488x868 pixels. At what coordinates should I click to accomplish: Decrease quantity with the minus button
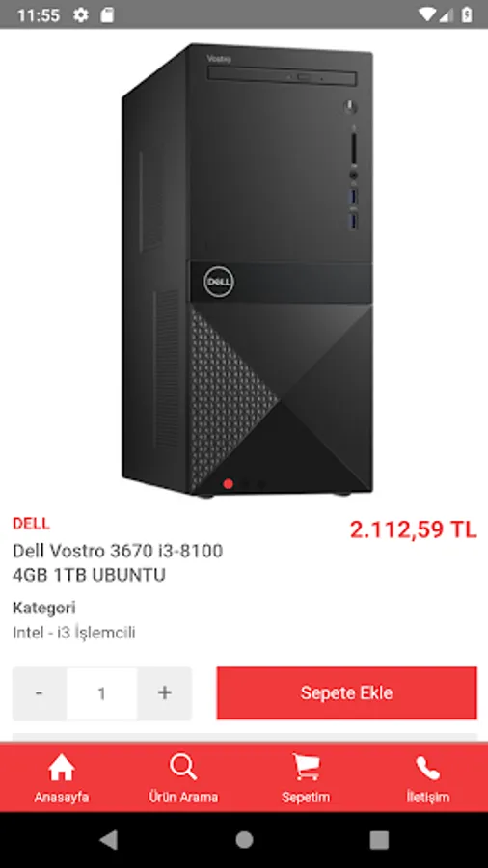(x=40, y=693)
